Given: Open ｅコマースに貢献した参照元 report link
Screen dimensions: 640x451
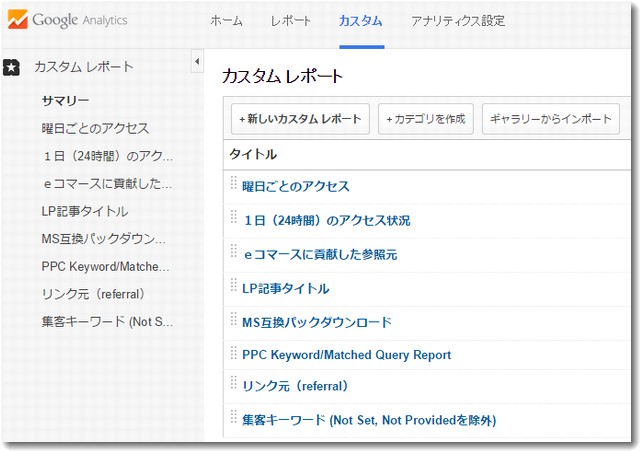Looking at the screenshot, I should 319,254.
